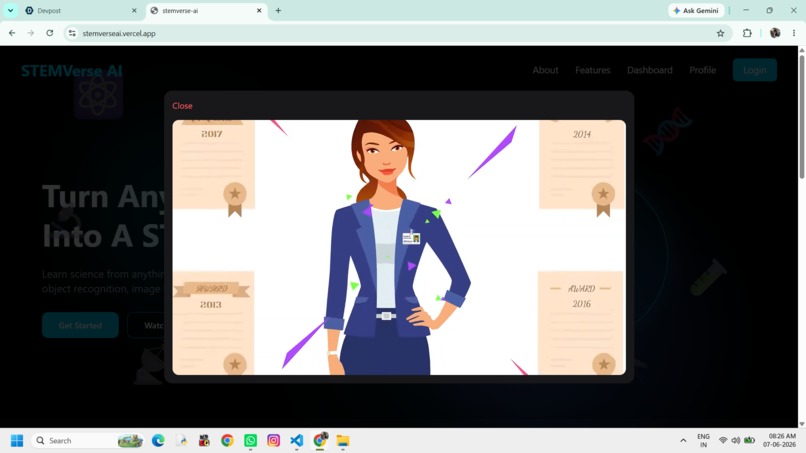Click the award illustration image in modal
This screenshot has width=806, height=453.
399,247
